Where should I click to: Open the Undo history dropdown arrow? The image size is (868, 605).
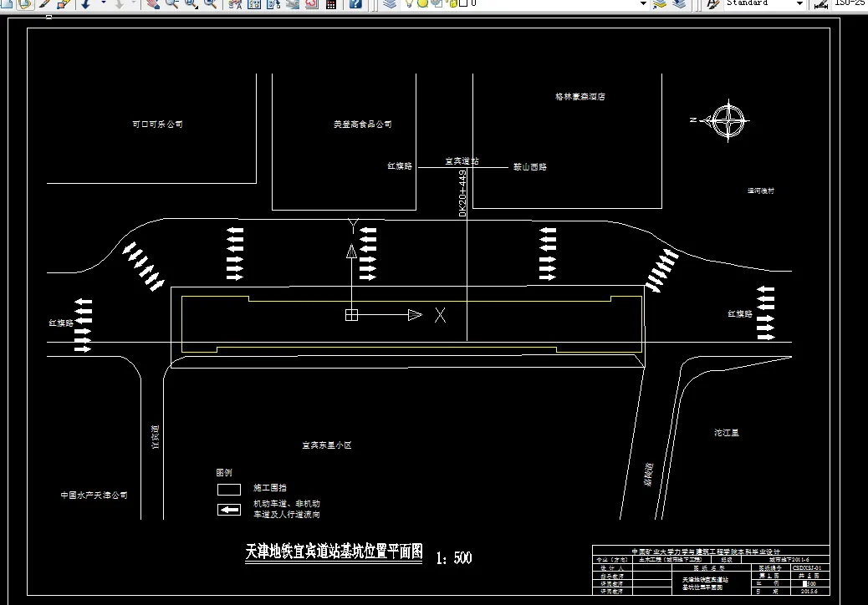[103, 3]
